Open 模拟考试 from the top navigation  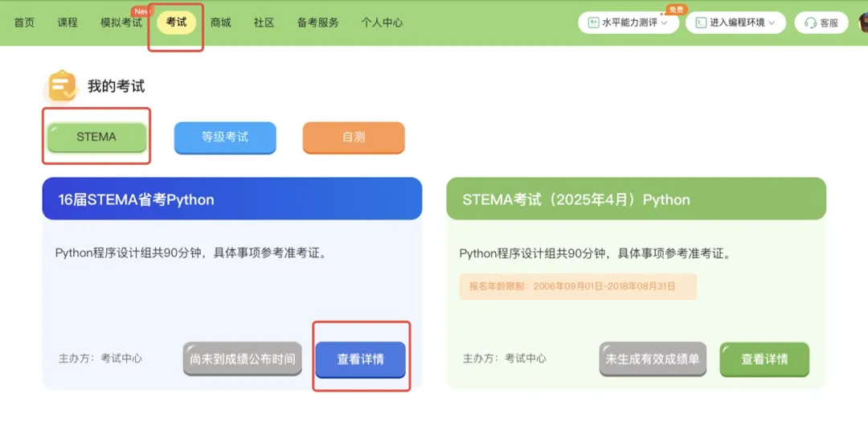tap(121, 23)
